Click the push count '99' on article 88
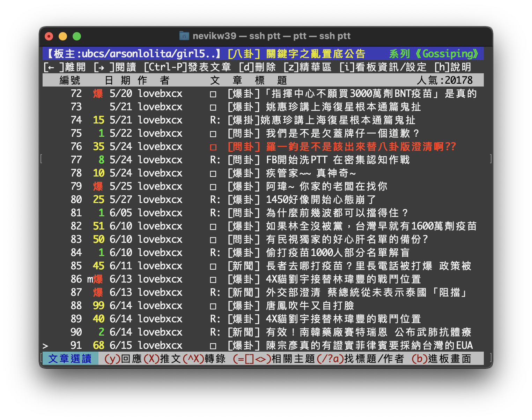The width and height of the screenshot is (532, 420). pos(98,306)
